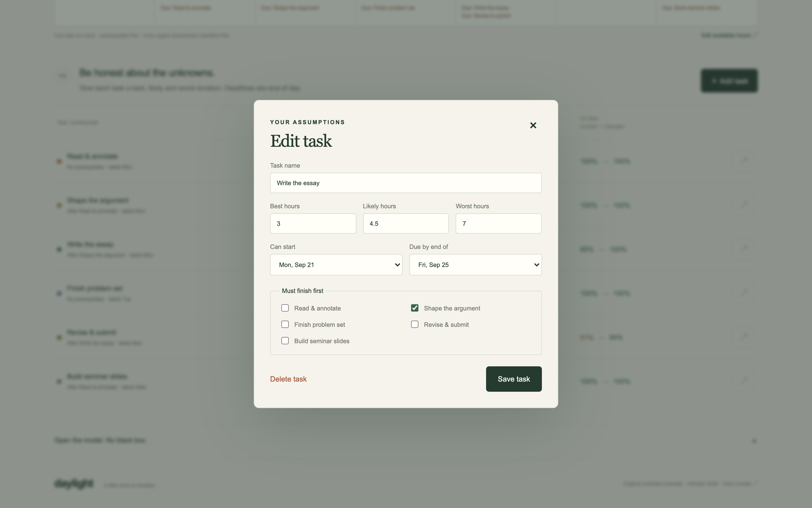Viewport: 812px width, 508px height.
Task: Check the Revise & submit checkbox
Action: 415,324
